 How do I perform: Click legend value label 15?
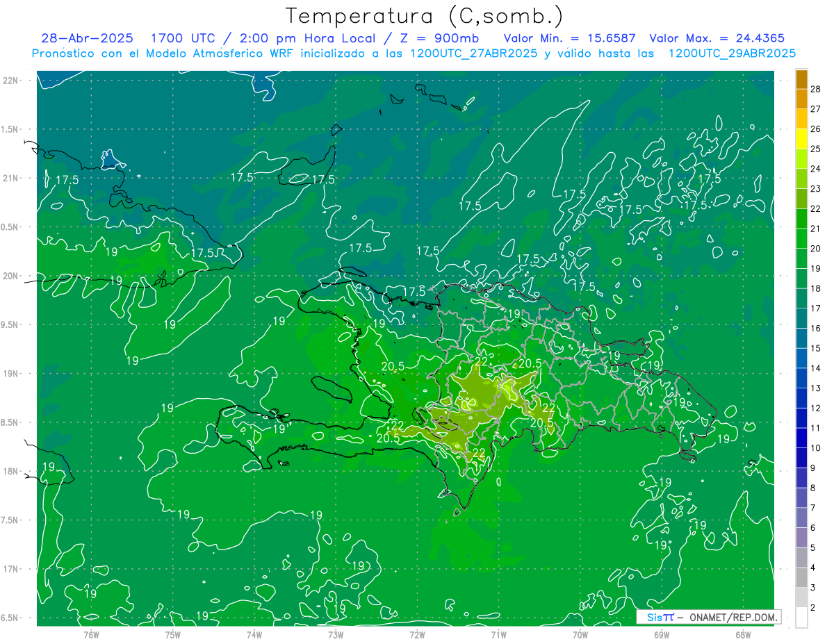(816, 348)
